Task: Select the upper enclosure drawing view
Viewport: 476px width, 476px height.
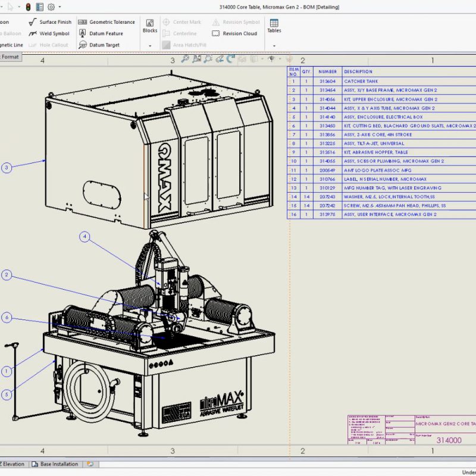Action: pyautogui.click(x=159, y=149)
